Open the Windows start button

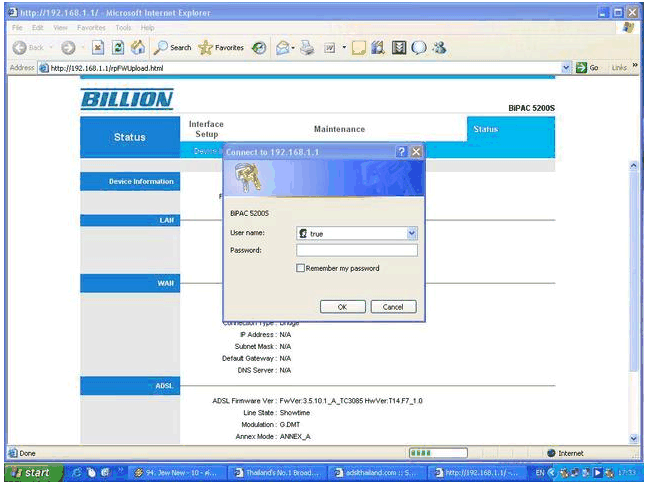(32, 472)
